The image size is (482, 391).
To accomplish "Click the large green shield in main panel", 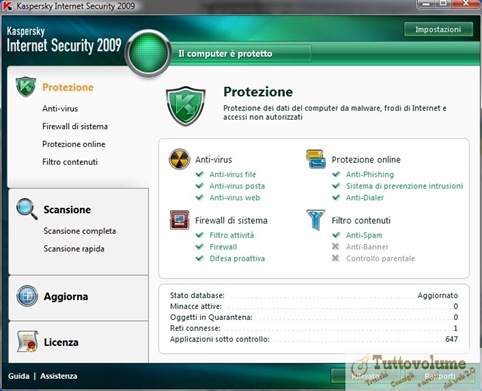I will pos(185,106).
